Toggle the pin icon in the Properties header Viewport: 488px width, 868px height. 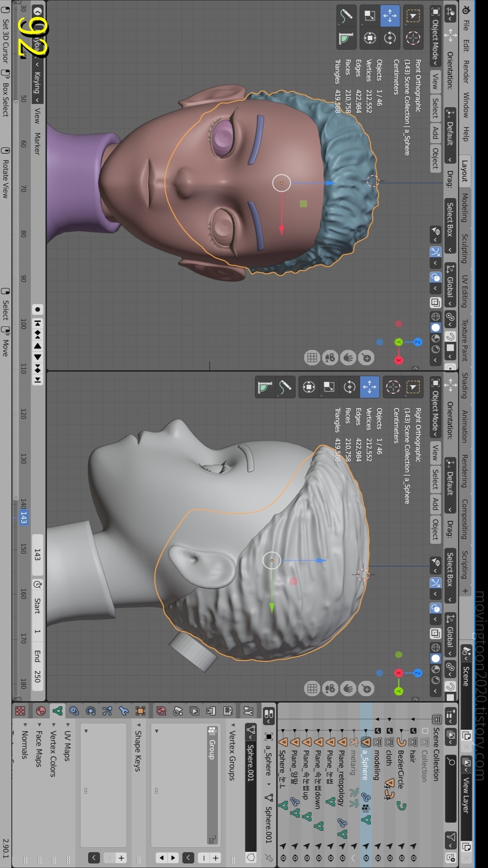pos(268,857)
